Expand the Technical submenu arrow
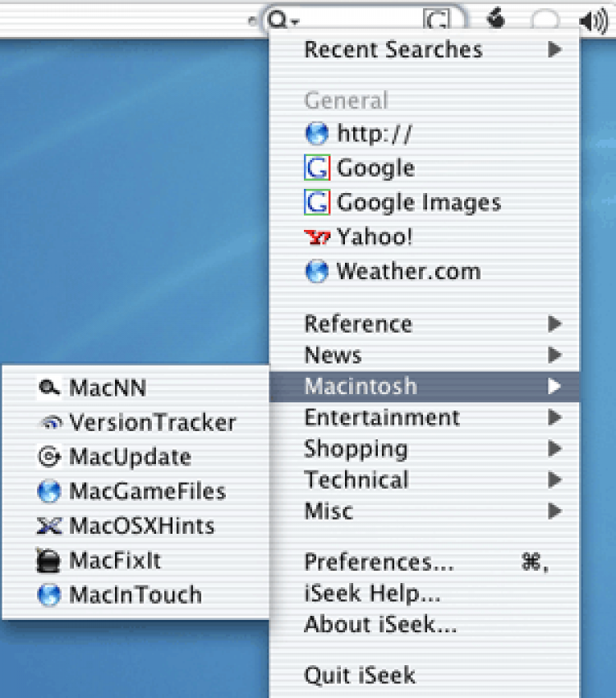 point(554,480)
